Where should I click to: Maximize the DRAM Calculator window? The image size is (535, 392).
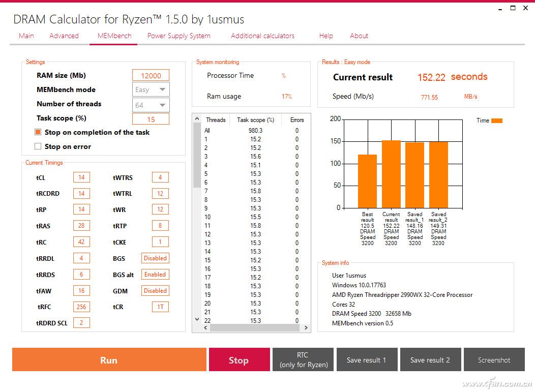click(513, 8)
